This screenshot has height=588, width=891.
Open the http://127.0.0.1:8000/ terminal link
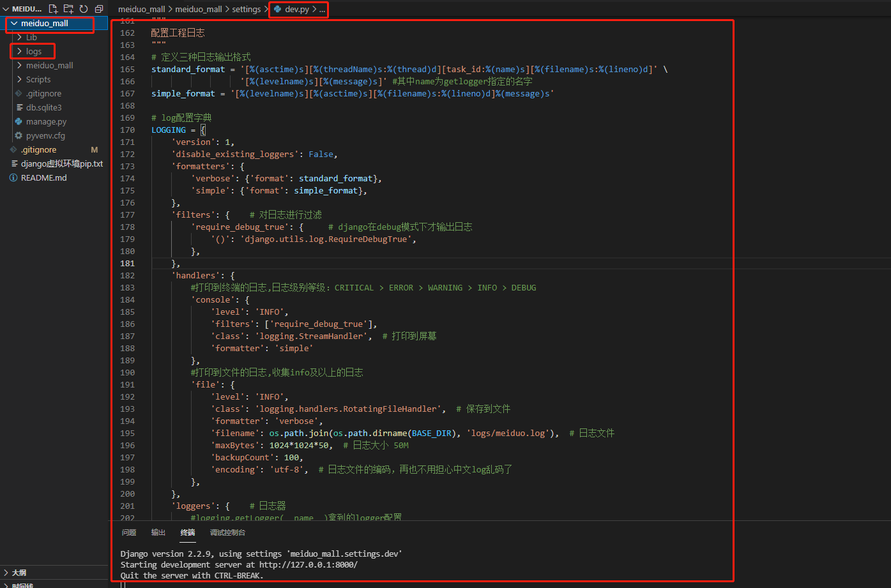[x=308, y=564]
